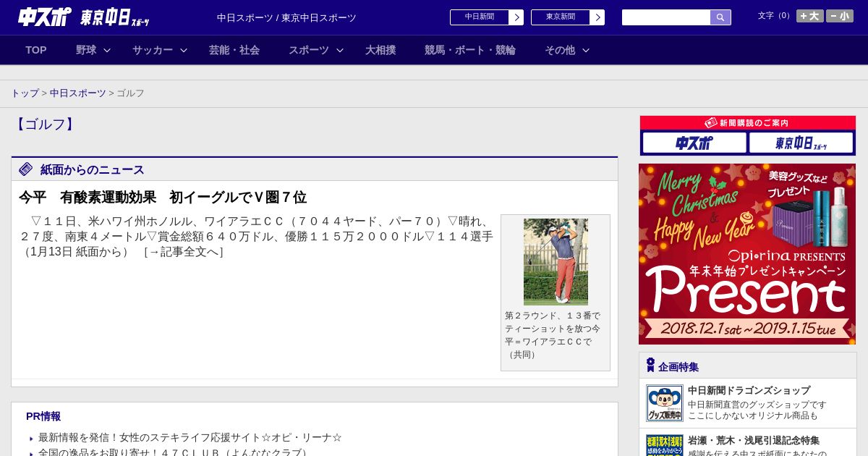
Task: Open the スポーツ navigation menu
Action: pos(309,50)
